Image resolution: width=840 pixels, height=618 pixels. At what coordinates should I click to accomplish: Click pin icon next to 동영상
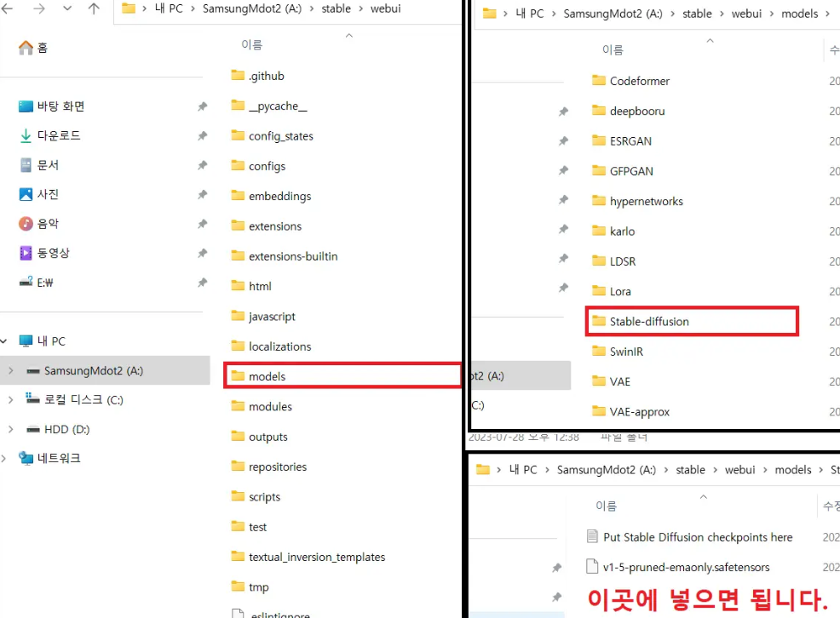click(x=202, y=253)
